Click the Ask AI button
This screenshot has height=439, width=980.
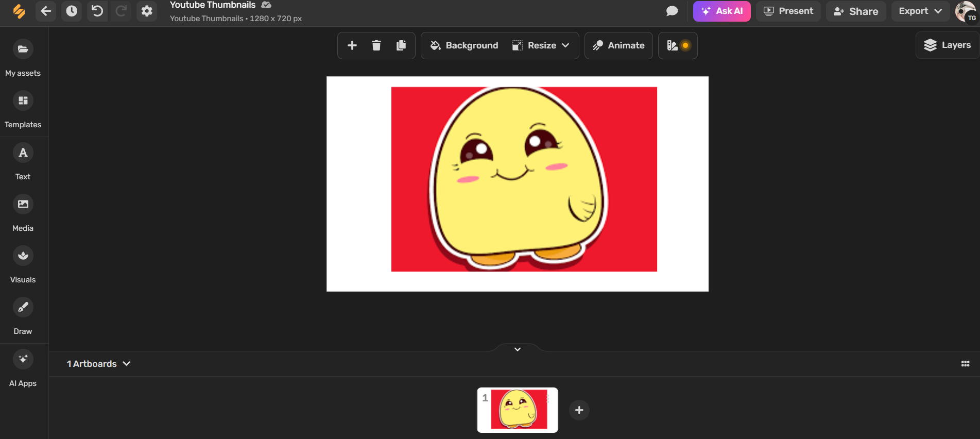721,11
